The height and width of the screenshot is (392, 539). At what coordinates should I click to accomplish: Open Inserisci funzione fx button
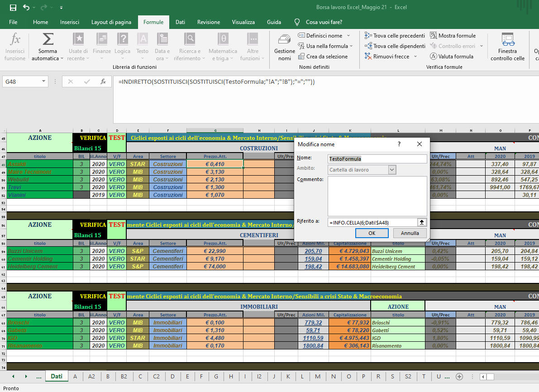pyautogui.click(x=15, y=47)
